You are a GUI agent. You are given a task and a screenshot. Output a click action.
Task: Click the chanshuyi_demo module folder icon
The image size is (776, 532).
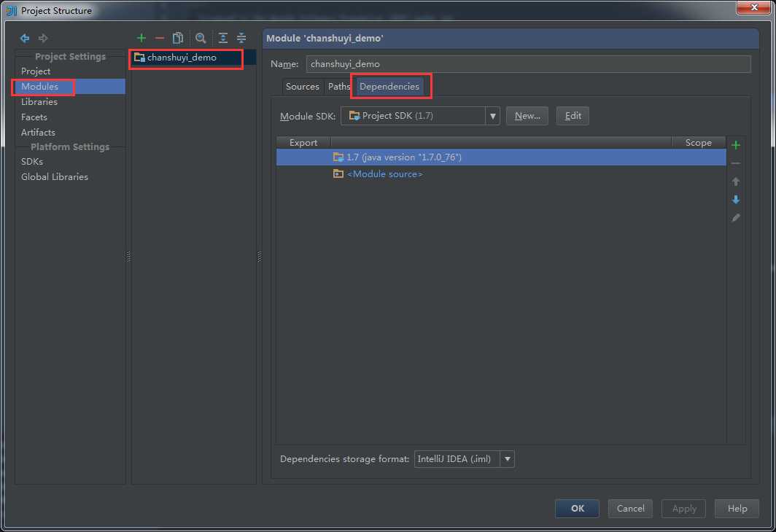pos(139,58)
